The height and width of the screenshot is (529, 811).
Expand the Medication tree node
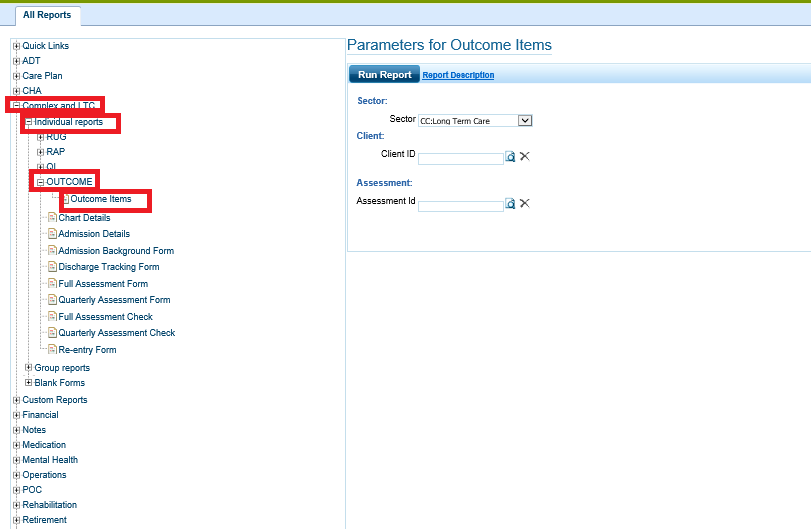16,445
